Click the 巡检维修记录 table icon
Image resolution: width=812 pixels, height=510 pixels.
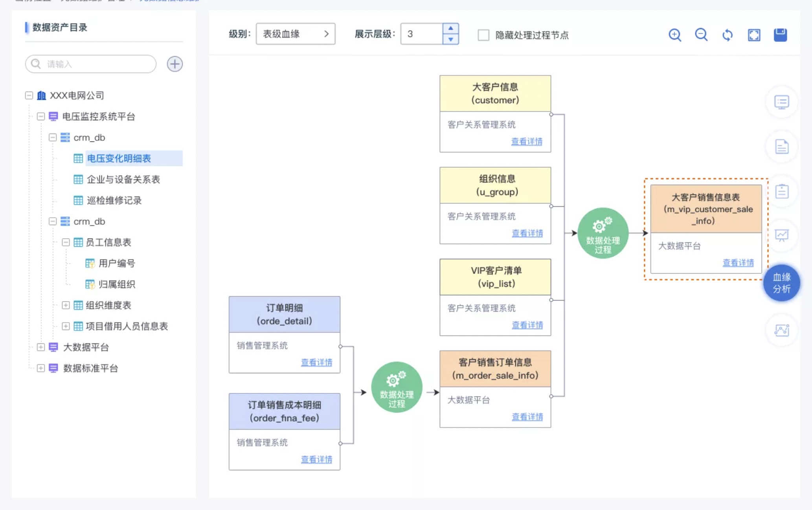(x=78, y=200)
